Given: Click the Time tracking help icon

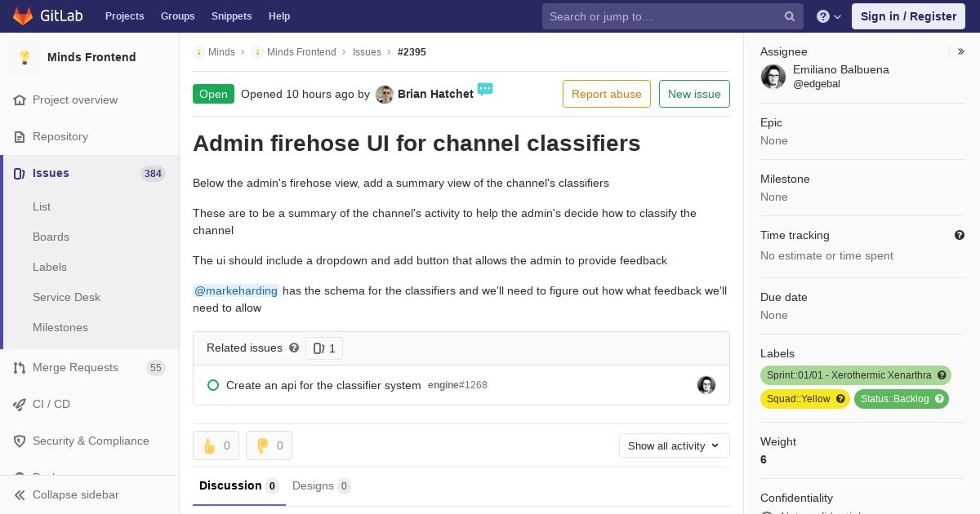Looking at the screenshot, I should point(960,235).
